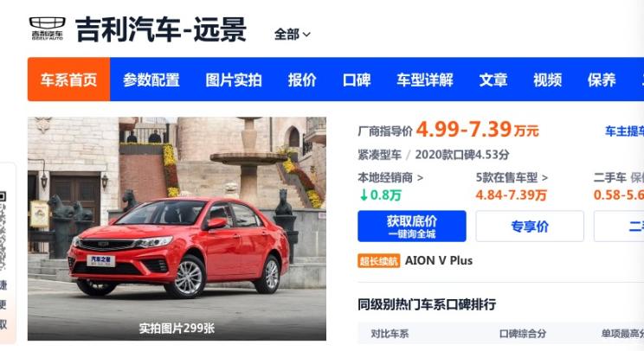Expand the 5款在售车型 chevron
Viewport: 644px width, 351px height.
[x=544, y=178]
